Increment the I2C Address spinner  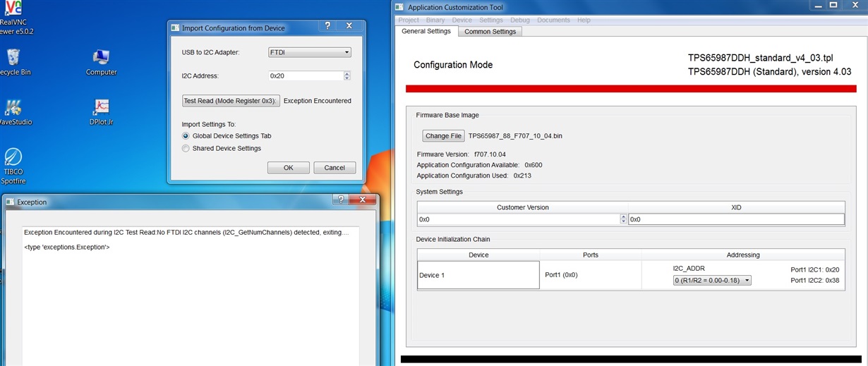tap(346, 73)
